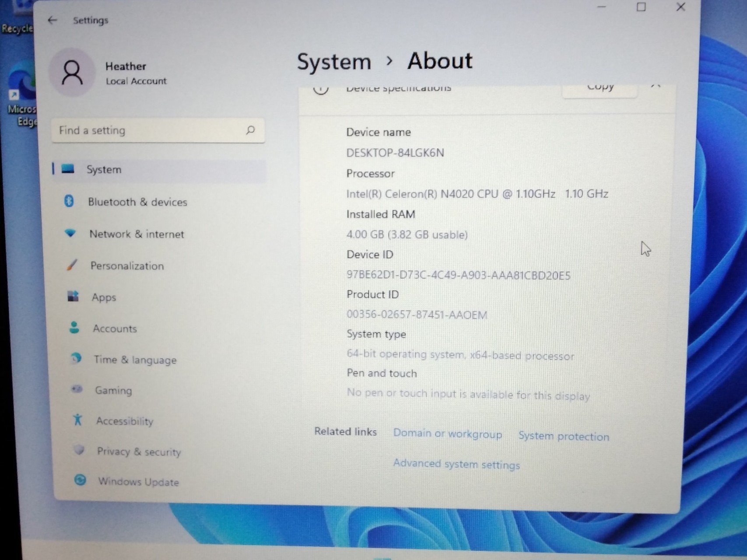The width and height of the screenshot is (747, 560).
Task: Click the device name DESKTOP-84LGK6N
Action: [x=395, y=153]
